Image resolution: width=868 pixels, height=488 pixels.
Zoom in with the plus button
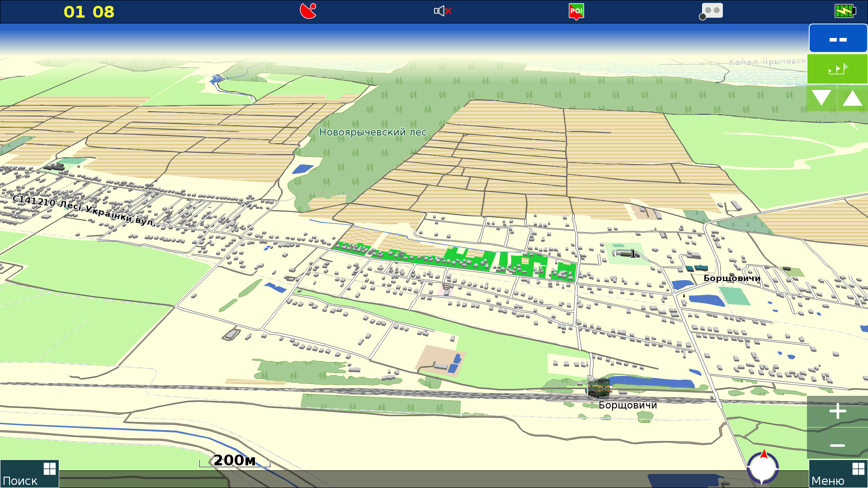coord(837,411)
